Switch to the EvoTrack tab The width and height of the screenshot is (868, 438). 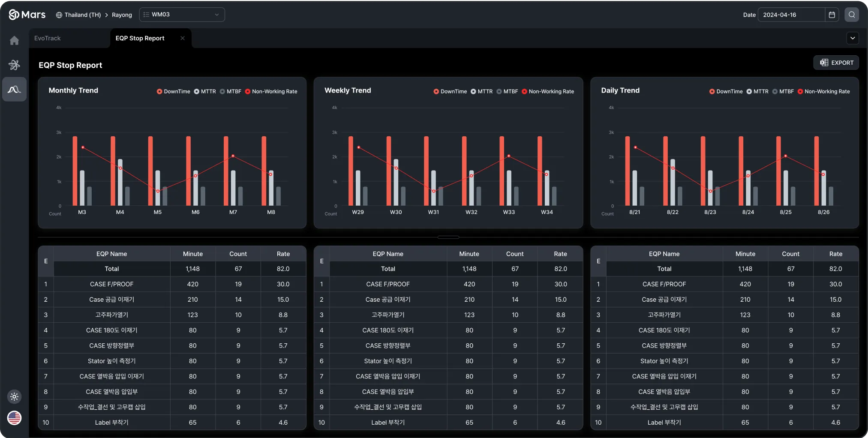(48, 38)
